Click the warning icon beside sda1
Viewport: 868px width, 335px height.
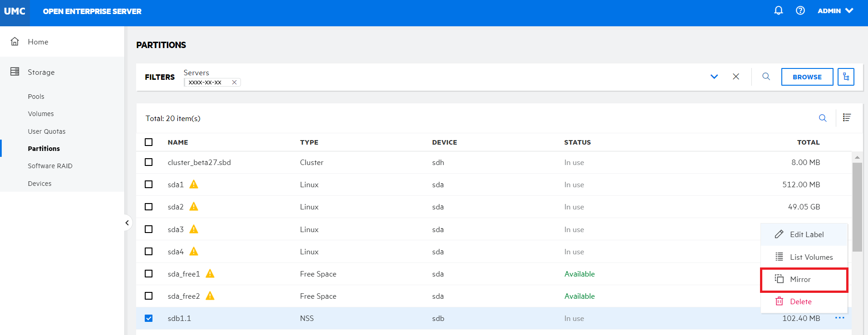(194, 184)
